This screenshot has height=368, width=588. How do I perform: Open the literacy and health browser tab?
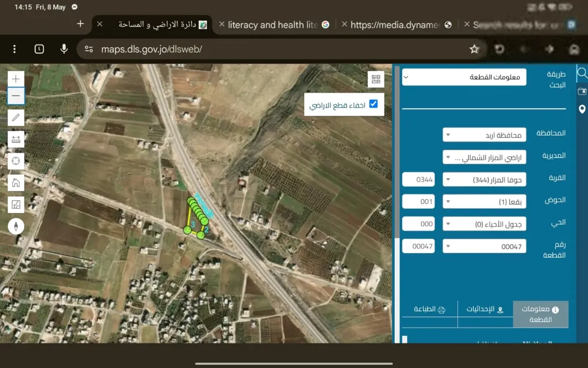pos(273,25)
